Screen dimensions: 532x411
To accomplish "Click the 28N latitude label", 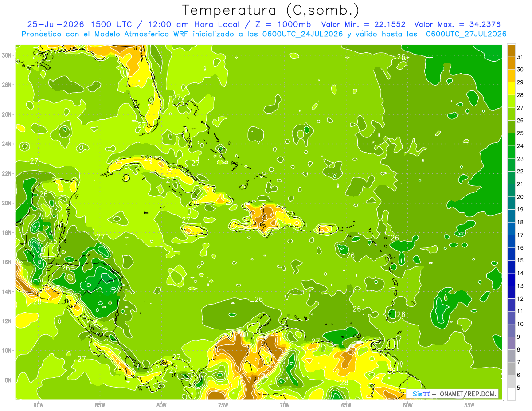I will tap(8, 85).
